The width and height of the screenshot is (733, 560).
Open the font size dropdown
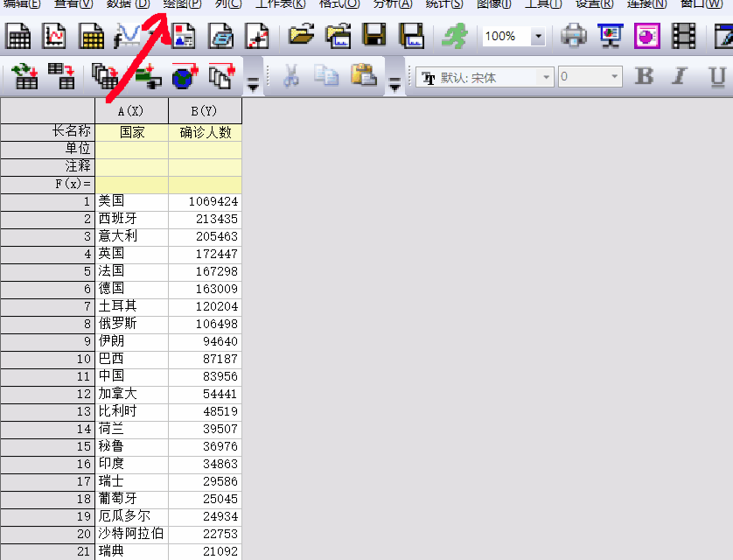[614, 77]
